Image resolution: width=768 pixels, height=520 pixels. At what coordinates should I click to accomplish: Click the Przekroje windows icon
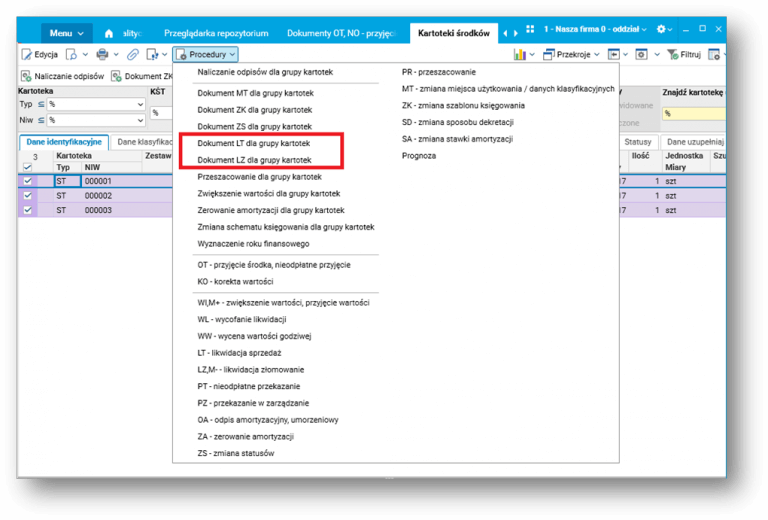[549, 54]
